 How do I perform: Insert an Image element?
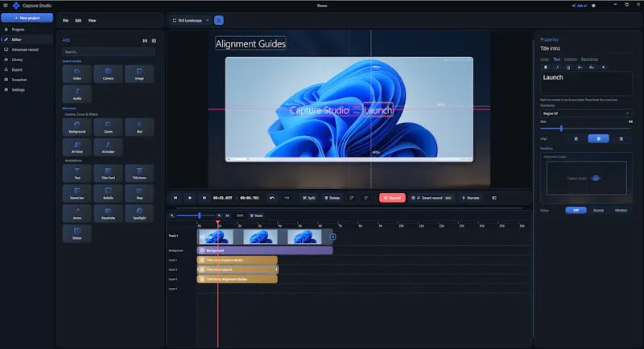(x=139, y=74)
